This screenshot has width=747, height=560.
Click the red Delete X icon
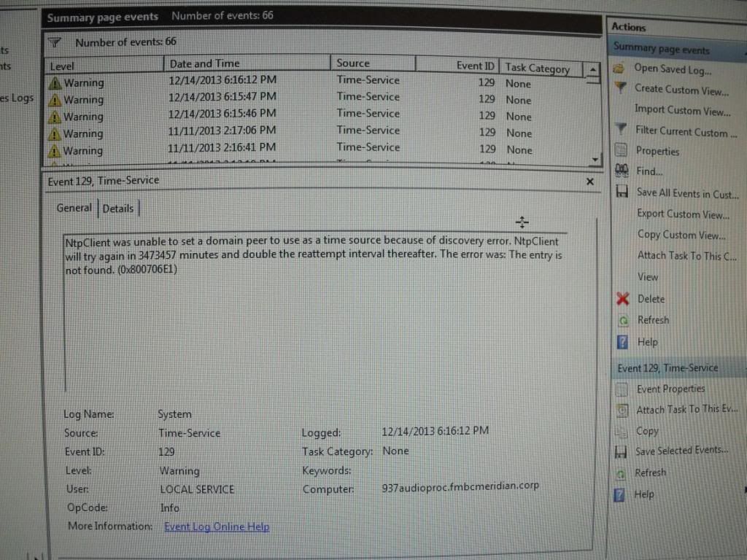tap(622, 299)
